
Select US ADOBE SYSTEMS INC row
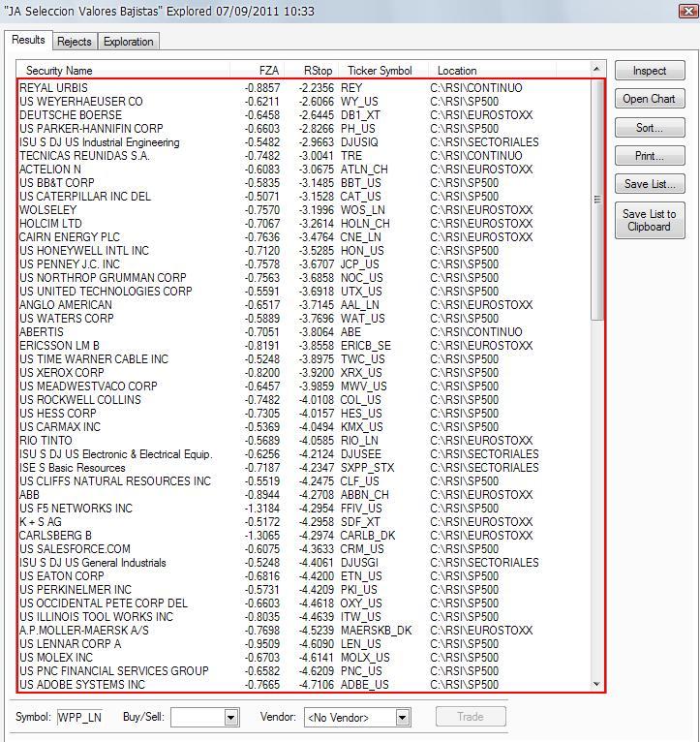[x=304, y=685]
